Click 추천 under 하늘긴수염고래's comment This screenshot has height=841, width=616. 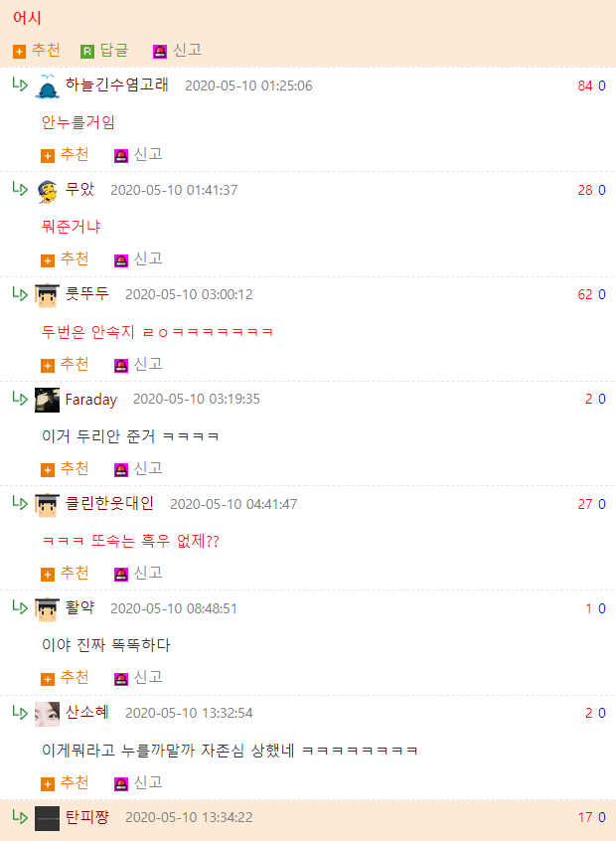pyautogui.click(x=65, y=155)
